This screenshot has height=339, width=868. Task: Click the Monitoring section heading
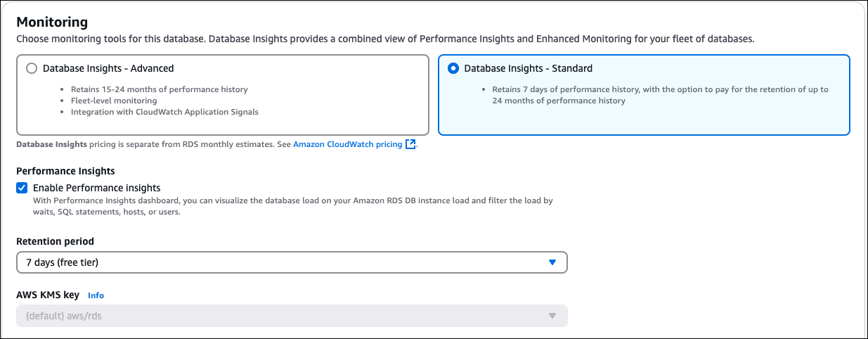52,22
